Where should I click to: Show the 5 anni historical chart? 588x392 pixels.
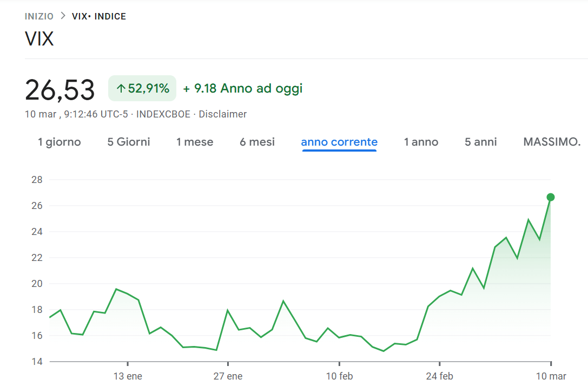tap(480, 142)
